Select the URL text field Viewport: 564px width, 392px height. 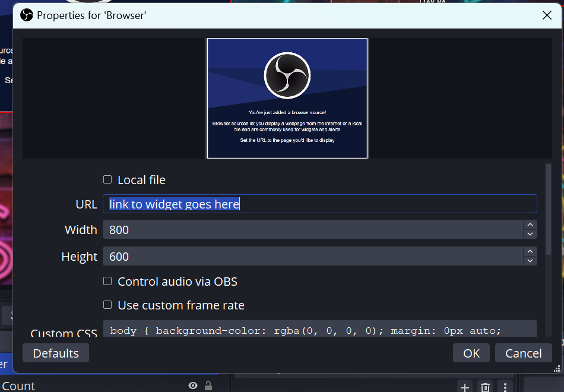pyautogui.click(x=321, y=204)
